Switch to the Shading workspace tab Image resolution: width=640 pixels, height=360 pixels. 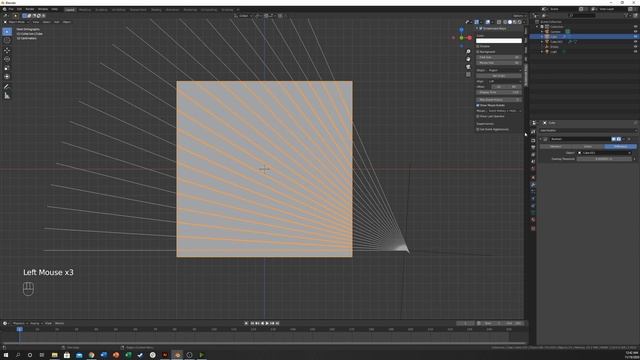pyautogui.click(x=156, y=9)
